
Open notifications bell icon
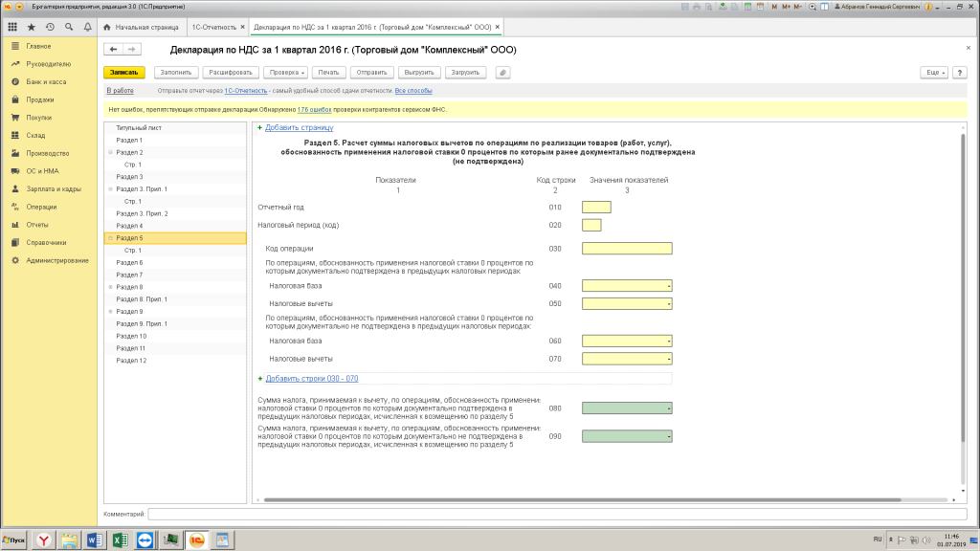pos(87,27)
